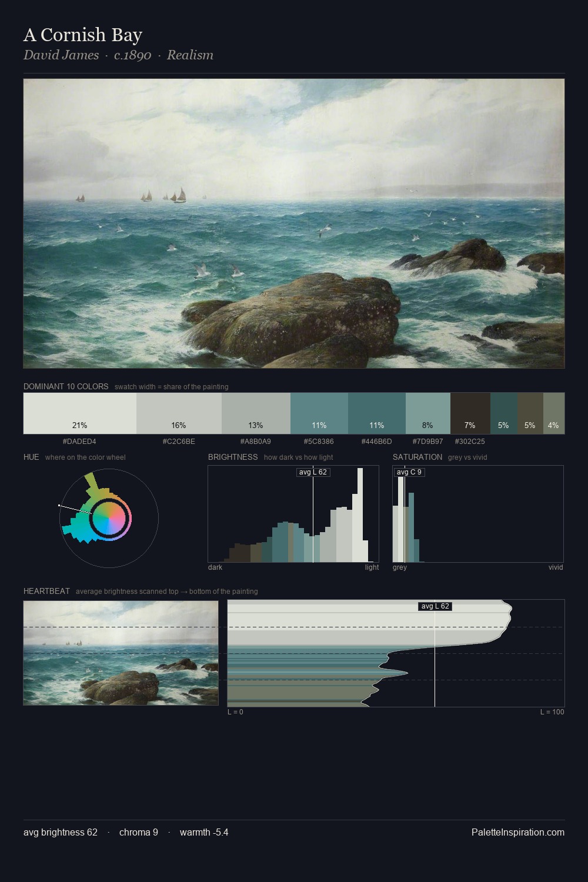
Task: Select the #446B6D dark teal swatch
Action: click(x=377, y=413)
